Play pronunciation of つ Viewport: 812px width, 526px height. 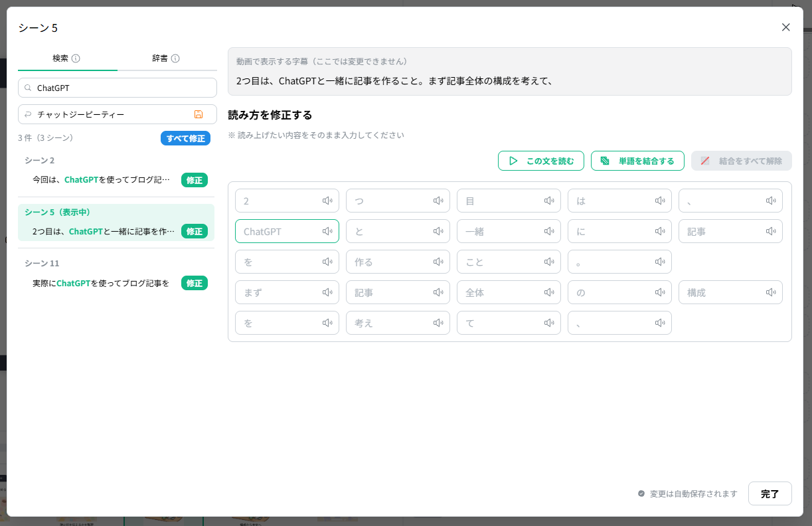(438, 201)
